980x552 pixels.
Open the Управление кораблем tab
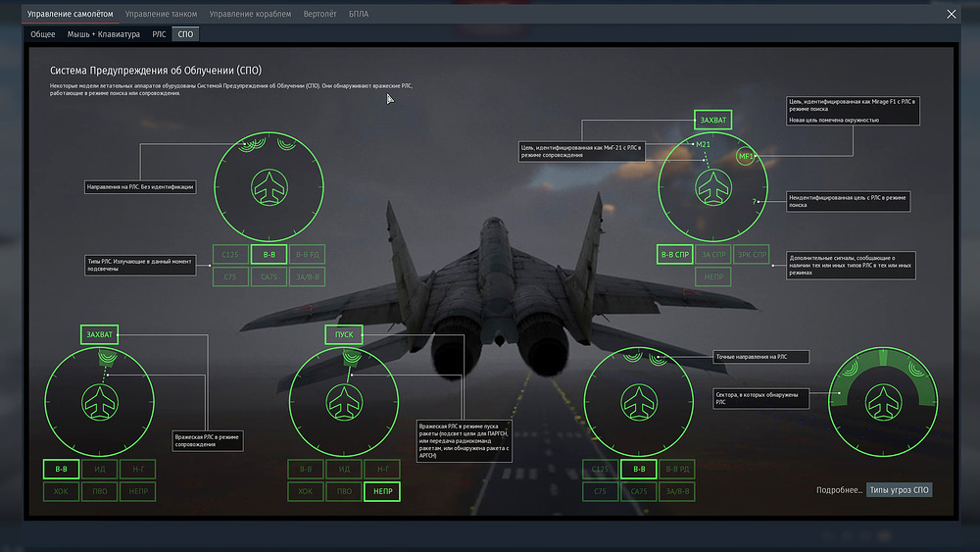click(x=250, y=15)
